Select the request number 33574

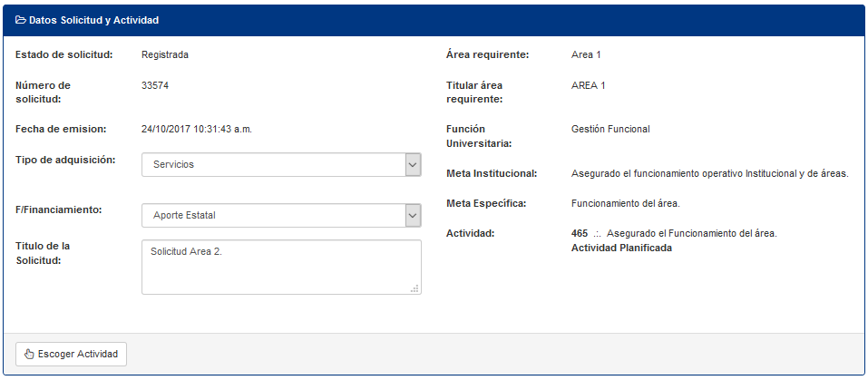[155, 86]
